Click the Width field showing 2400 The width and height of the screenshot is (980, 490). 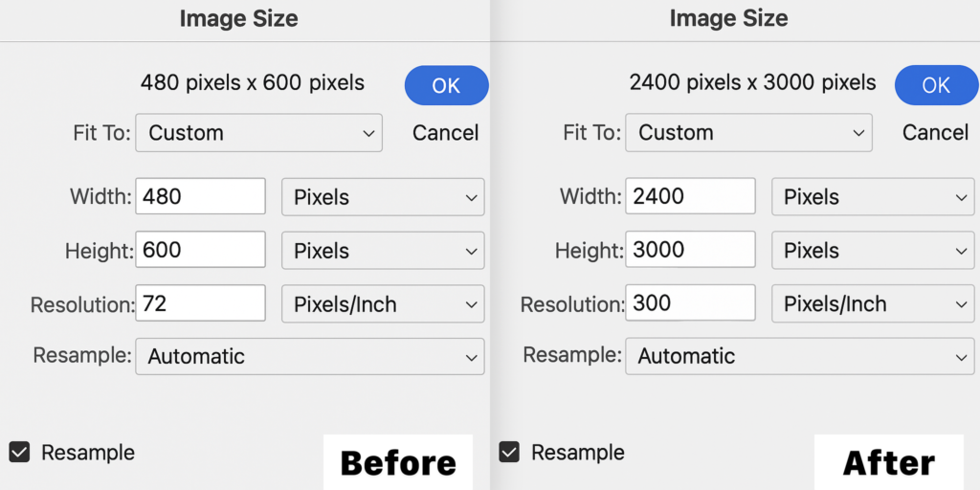(691, 197)
